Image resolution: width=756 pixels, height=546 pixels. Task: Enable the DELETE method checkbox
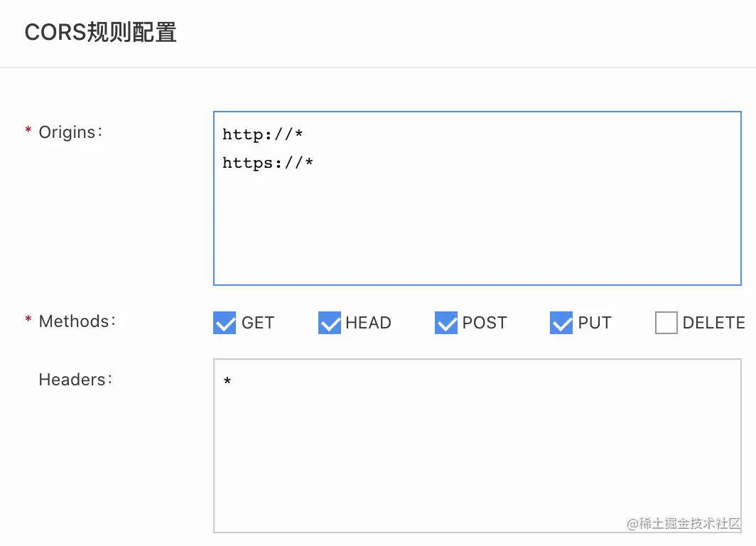[666, 323]
